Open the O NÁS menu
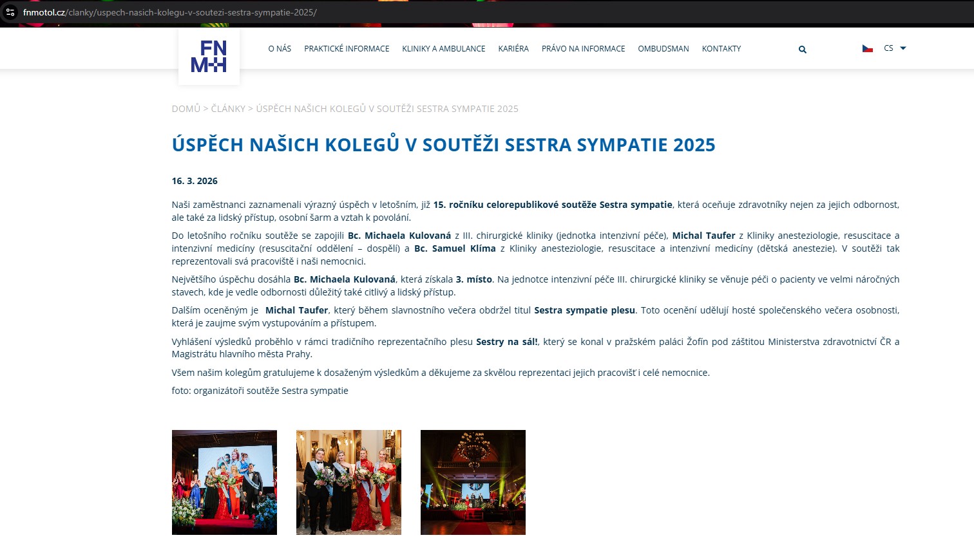The height and width of the screenshot is (560, 974). click(280, 49)
